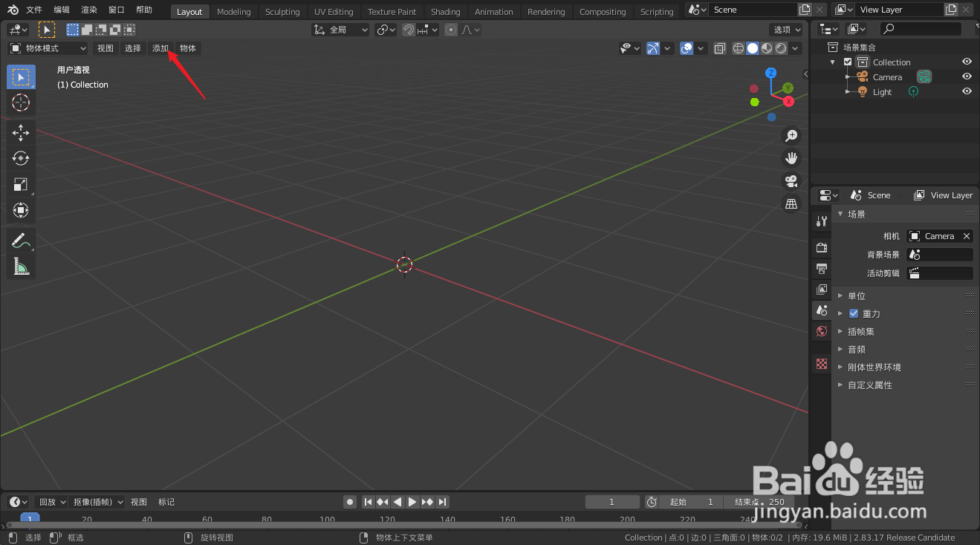Open the 选项 options dropdown
Screen dimensions: 980x545
point(787,30)
